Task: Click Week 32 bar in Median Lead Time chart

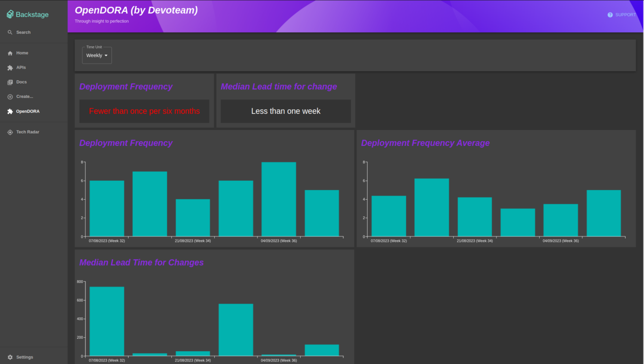Action: tap(107, 321)
